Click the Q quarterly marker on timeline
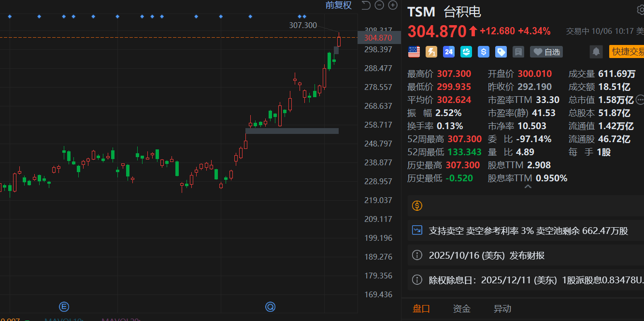 click(x=270, y=306)
